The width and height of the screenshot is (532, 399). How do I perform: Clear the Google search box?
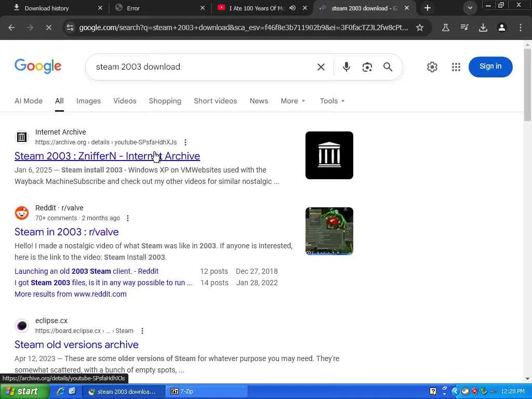tap(321, 67)
